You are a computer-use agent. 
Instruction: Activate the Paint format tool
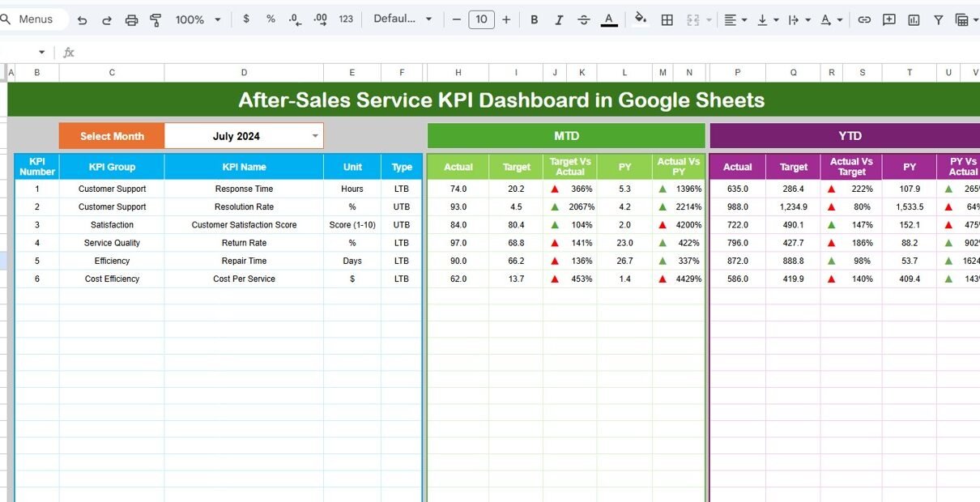(x=156, y=19)
